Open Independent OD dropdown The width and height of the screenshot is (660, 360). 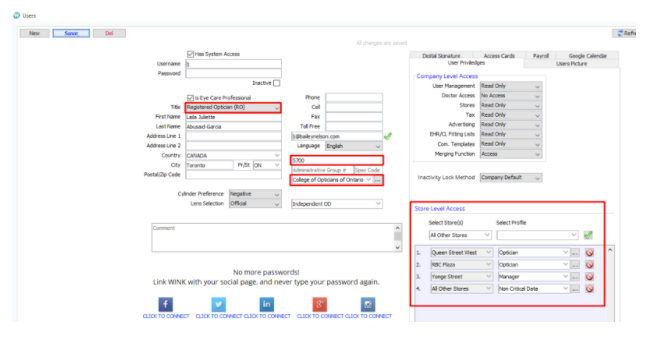coord(337,204)
